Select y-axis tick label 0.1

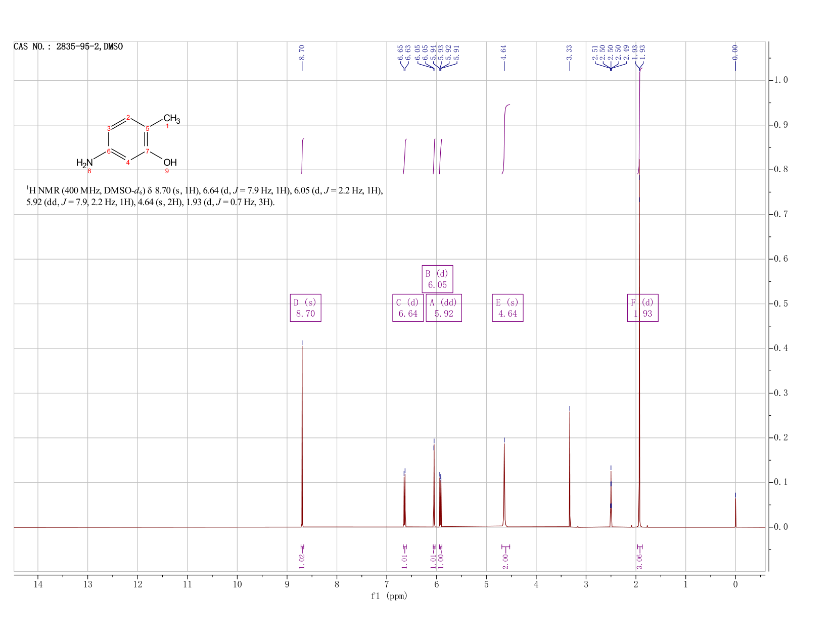pyautogui.click(x=781, y=482)
